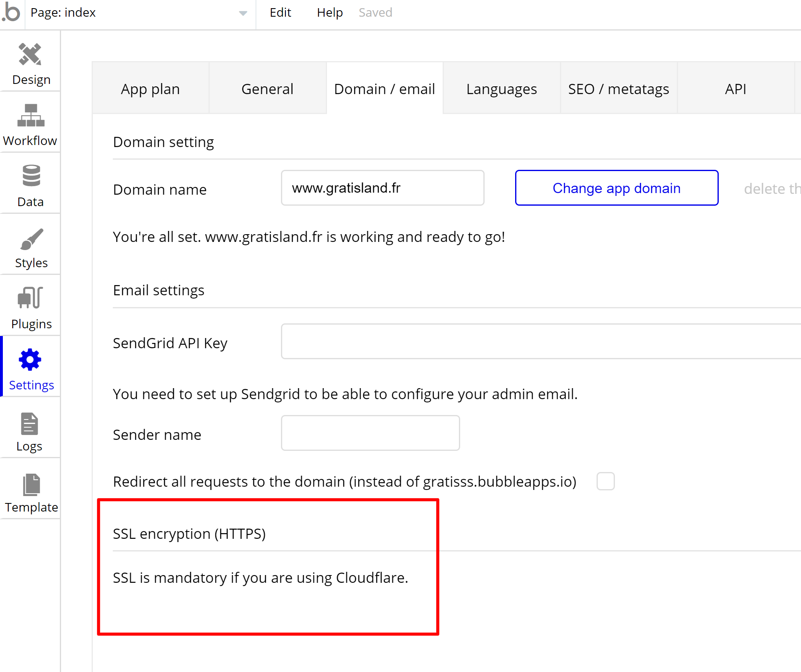Click the Change app domain button
Screen dimensions: 801x672
click(616, 188)
